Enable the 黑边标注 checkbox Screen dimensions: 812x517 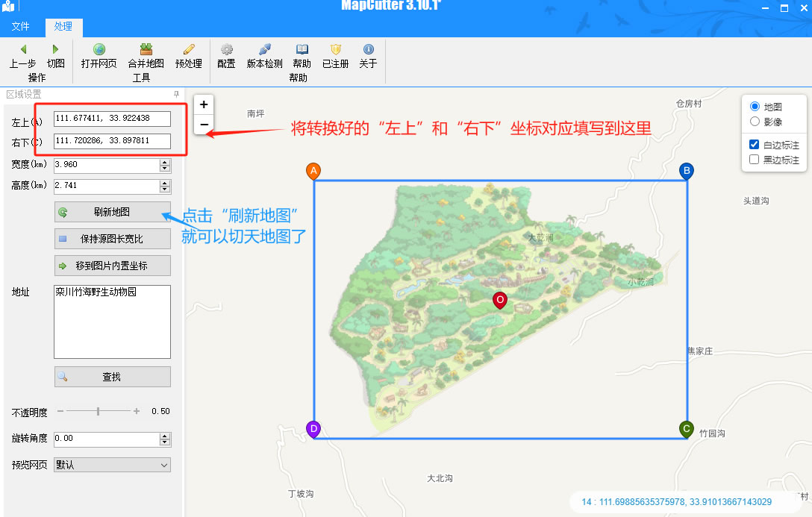755,160
